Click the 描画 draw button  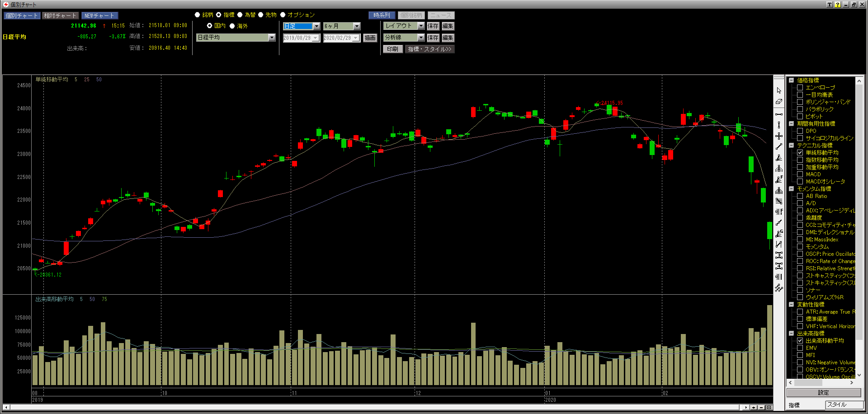point(370,38)
